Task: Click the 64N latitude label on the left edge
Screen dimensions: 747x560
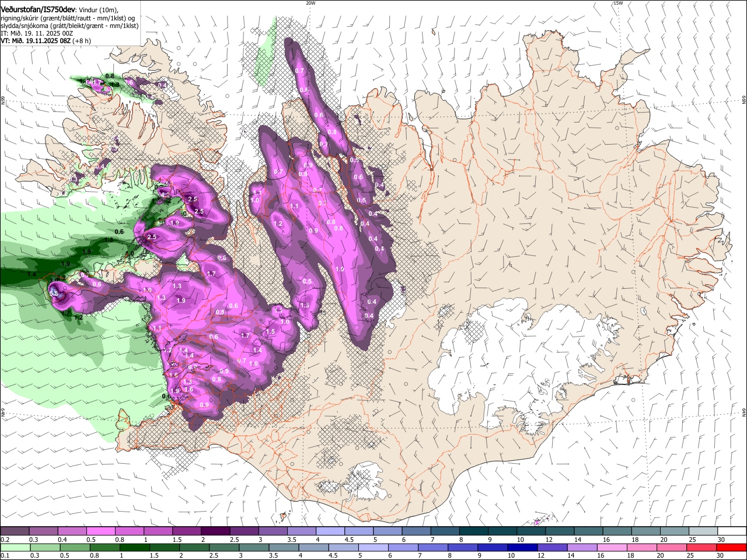Action: coord(3,412)
